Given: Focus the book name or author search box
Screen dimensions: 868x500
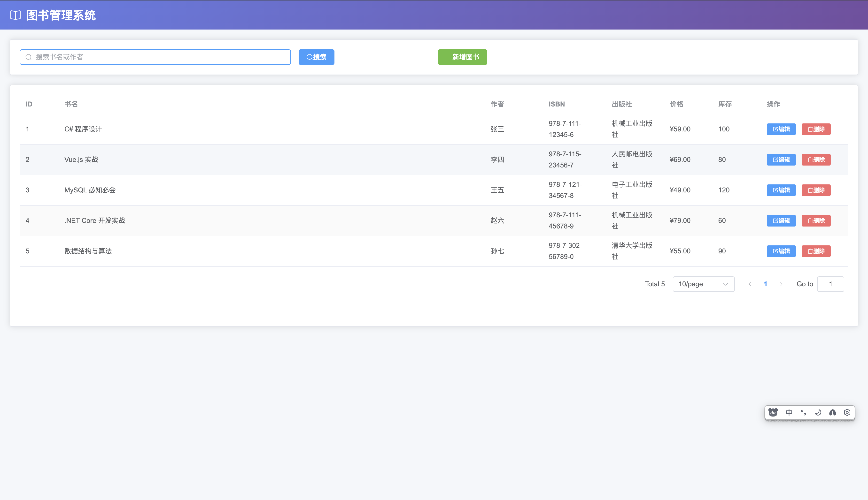Looking at the screenshot, I should (155, 57).
